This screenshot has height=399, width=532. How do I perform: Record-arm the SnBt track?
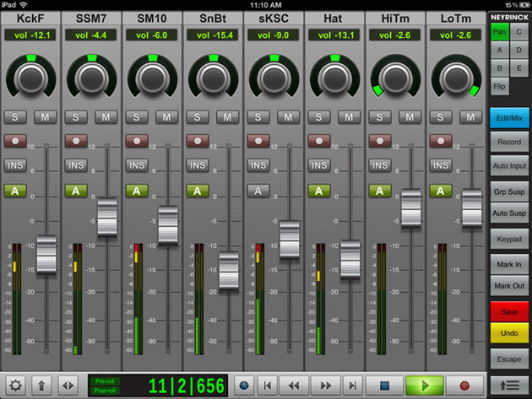[x=198, y=141]
